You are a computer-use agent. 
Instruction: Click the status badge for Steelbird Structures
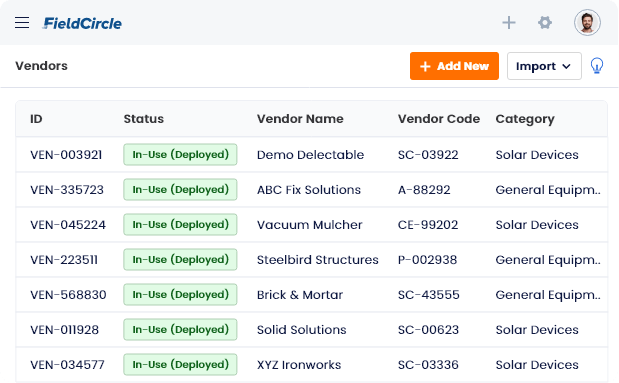click(x=180, y=259)
